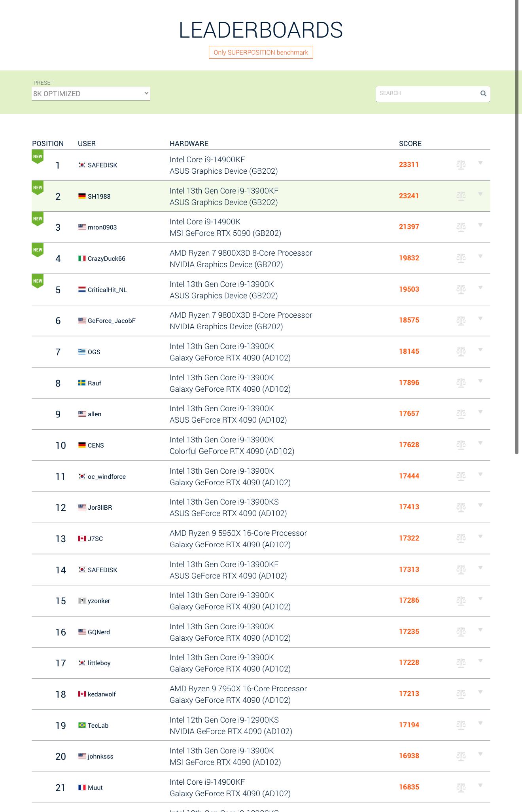Expand details arrow for CriticalHit_NL row
Screen dimensions: 522x812
[x=480, y=288]
